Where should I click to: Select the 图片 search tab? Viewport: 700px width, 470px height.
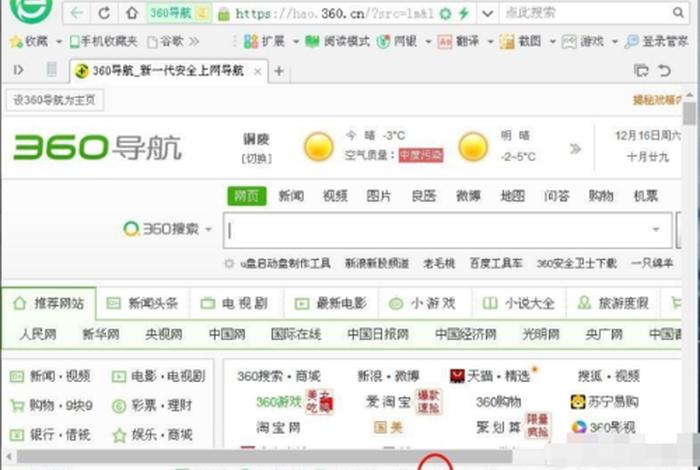tap(379, 196)
